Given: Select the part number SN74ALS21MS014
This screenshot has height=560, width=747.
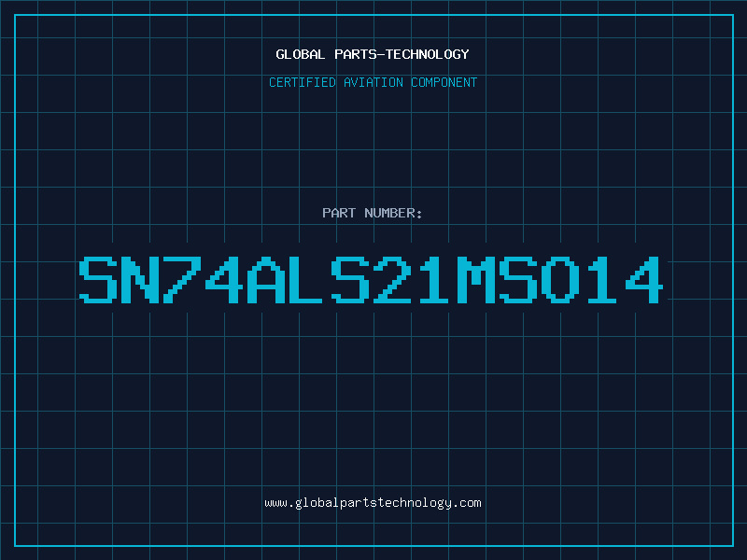Looking at the screenshot, I should [x=371, y=279].
